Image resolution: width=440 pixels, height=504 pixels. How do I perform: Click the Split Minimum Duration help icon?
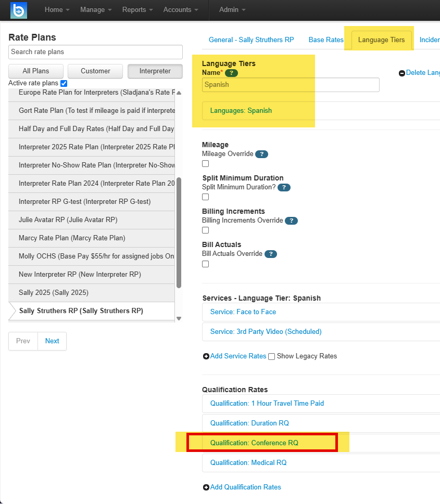tap(284, 187)
